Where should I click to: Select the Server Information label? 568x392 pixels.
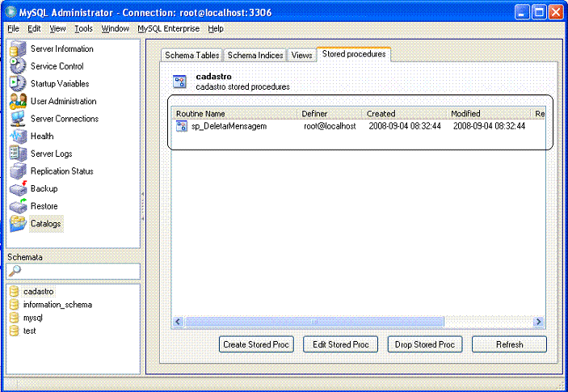pyautogui.click(x=62, y=49)
